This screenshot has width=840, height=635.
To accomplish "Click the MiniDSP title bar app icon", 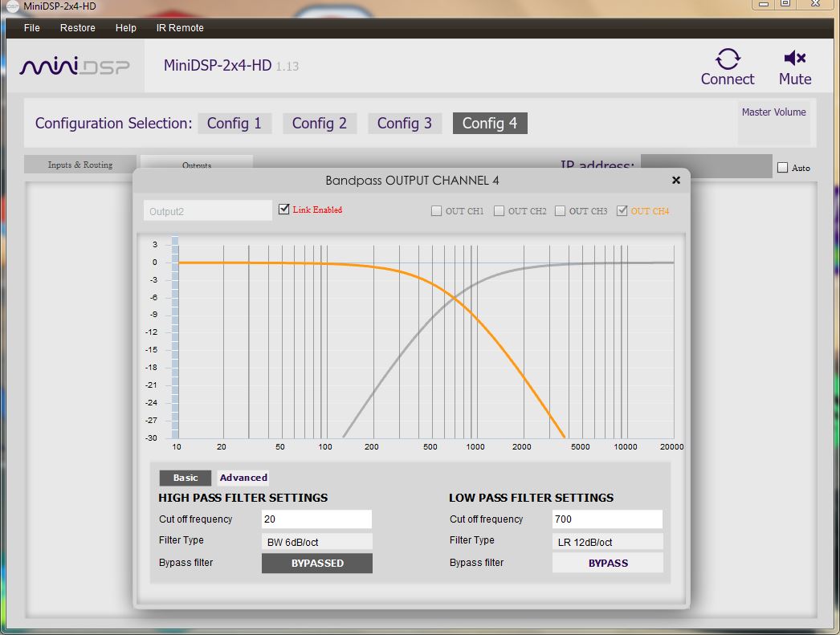I will pyautogui.click(x=12, y=6).
